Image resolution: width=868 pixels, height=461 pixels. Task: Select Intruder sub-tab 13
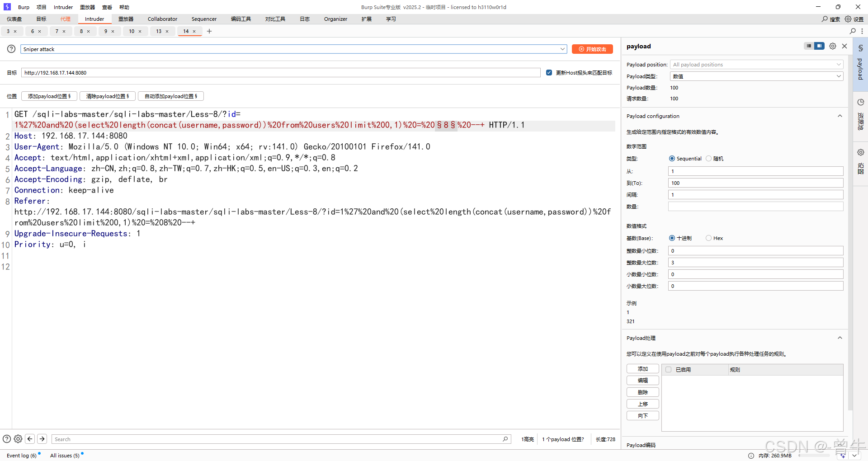pyautogui.click(x=159, y=31)
